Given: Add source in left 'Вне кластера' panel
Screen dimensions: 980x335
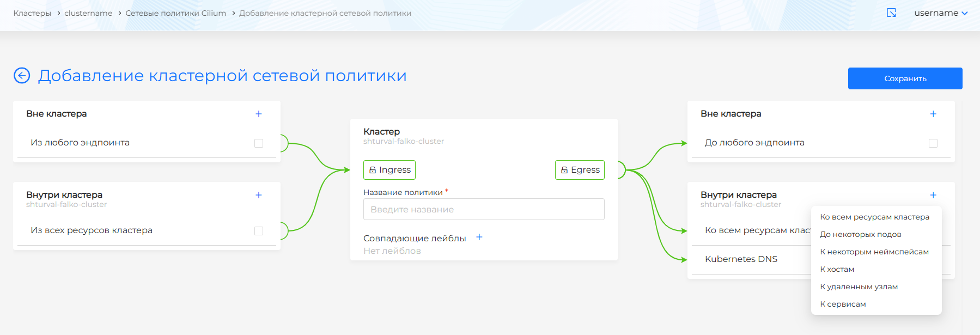Looking at the screenshot, I should click(x=259, y=114).
